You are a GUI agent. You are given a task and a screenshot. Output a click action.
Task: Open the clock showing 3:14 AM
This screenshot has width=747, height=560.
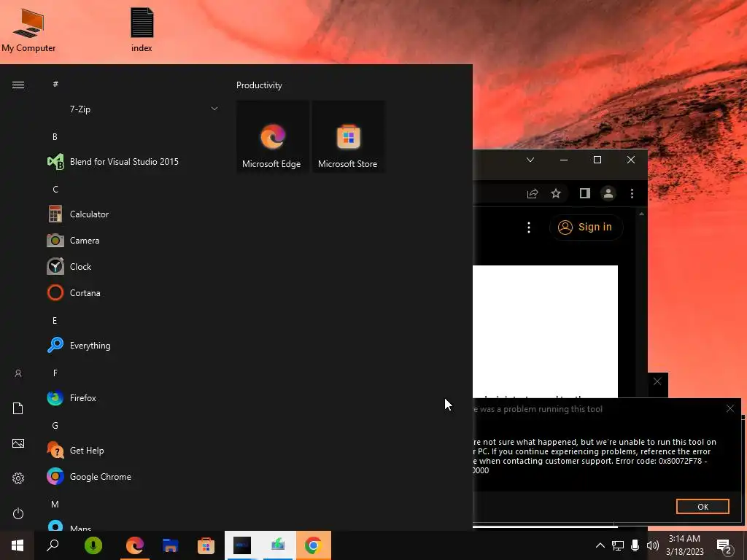pyautogui.click(x=684, y=545)
